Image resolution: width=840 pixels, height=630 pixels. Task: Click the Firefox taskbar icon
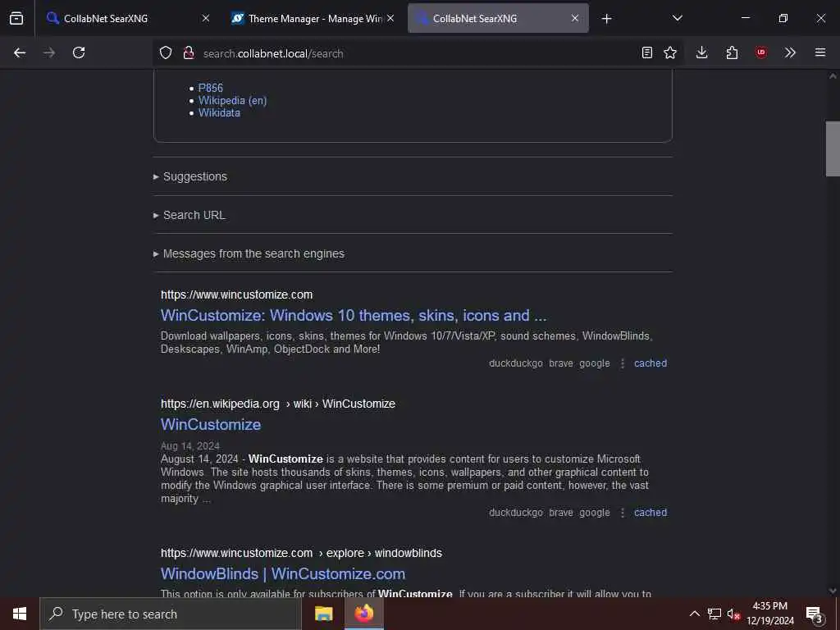pos(363,614)
